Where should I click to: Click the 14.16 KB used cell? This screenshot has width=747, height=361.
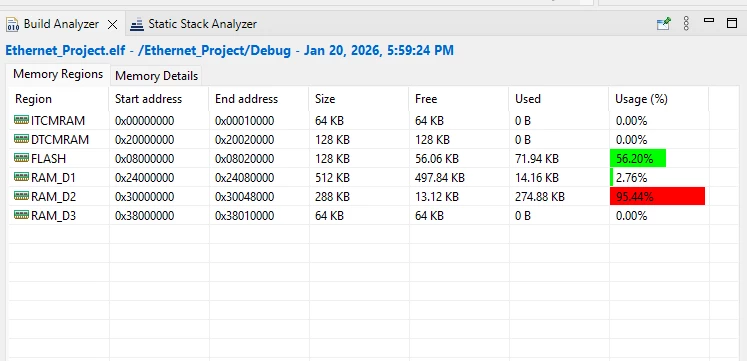tap(537, 178)
